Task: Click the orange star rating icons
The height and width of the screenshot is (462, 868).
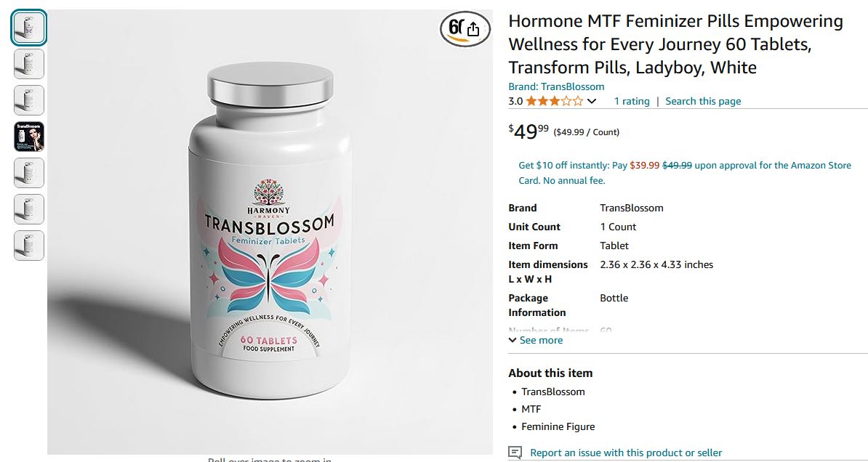Action: click(554, 101)
